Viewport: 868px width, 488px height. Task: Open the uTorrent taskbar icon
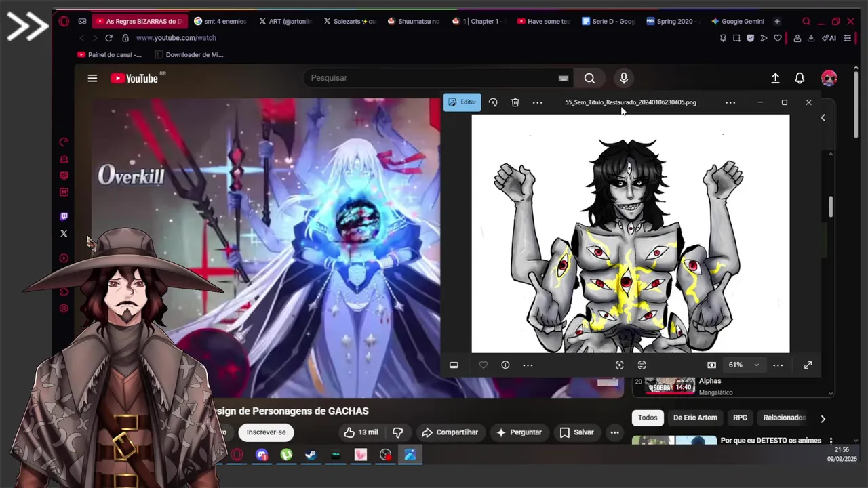pyautogui.click(x=286, y=455)
